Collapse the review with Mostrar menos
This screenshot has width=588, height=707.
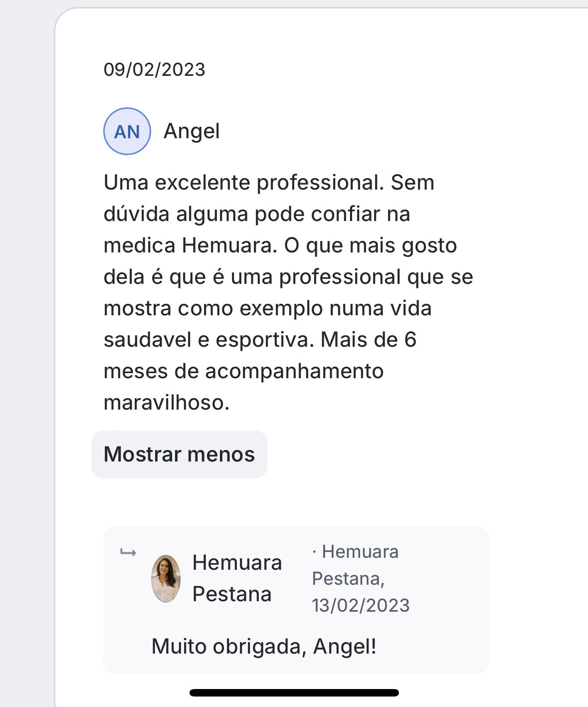click(179, 455)
